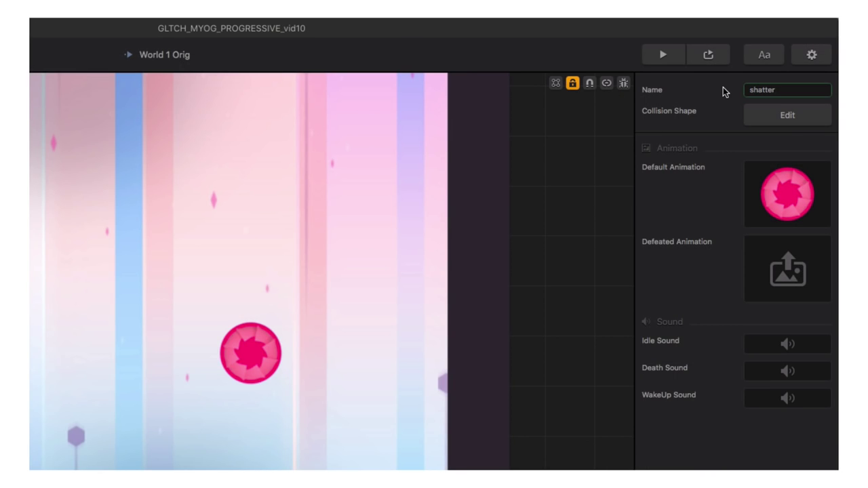Open the settings gear
Image resolution: width=868 pixels, height=488 pixels.
(x=811, y=55)
